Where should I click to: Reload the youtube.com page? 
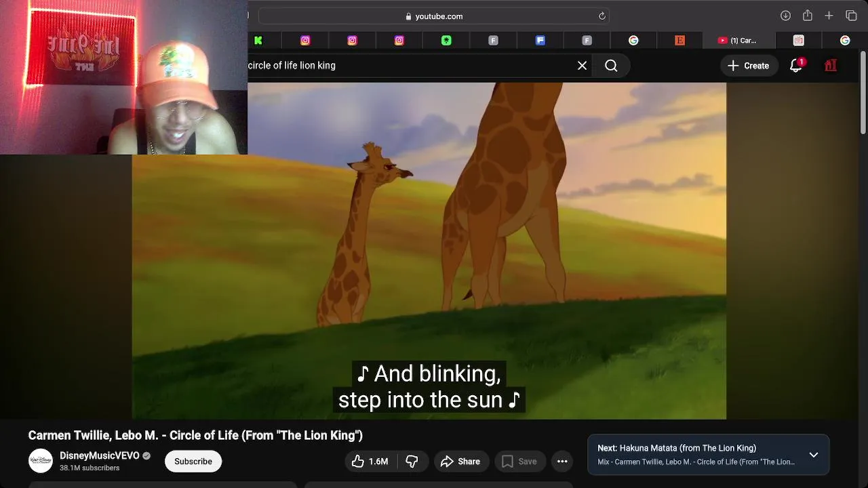pyautogui.click(x=601, y=16)
